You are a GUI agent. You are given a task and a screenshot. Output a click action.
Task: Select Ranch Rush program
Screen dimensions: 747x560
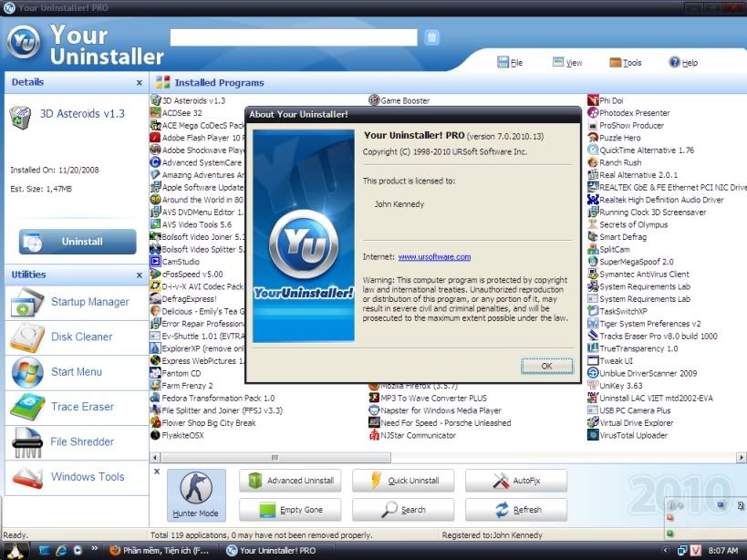click(615, 162)
